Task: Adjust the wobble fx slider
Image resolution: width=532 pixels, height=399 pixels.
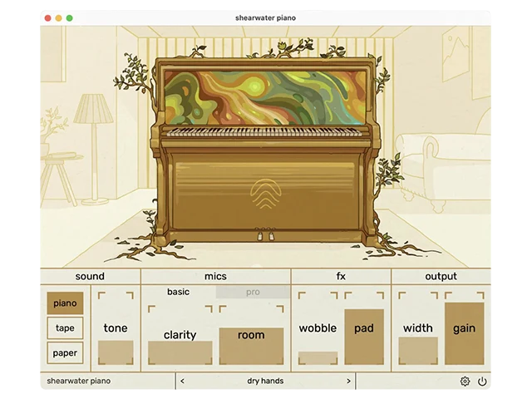Action: (318, 328)
